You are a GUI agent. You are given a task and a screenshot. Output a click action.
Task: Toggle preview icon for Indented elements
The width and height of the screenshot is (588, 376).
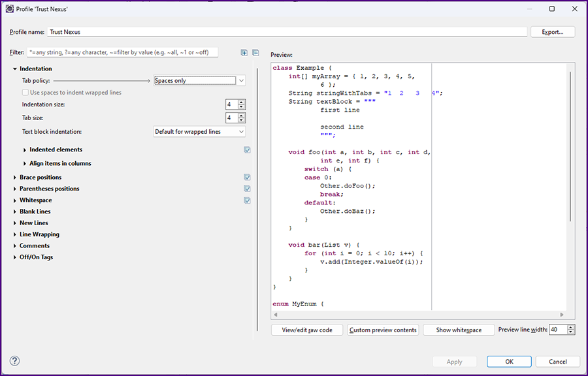point(247,150)
